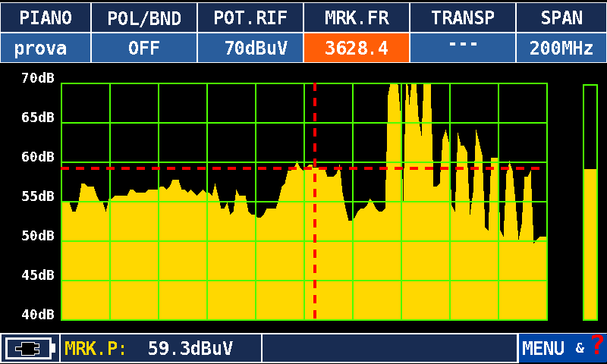Select the 3628.4 marker frequency field
This screenshot has width=607, height=364.
pos(357,48)
